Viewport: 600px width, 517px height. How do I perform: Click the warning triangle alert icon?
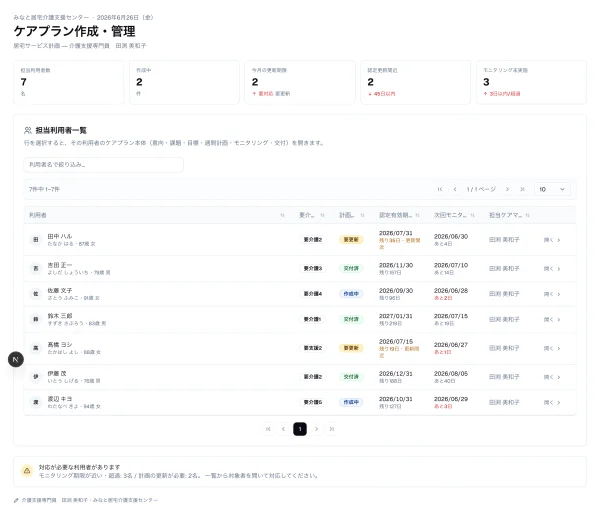tap(27, 471)
